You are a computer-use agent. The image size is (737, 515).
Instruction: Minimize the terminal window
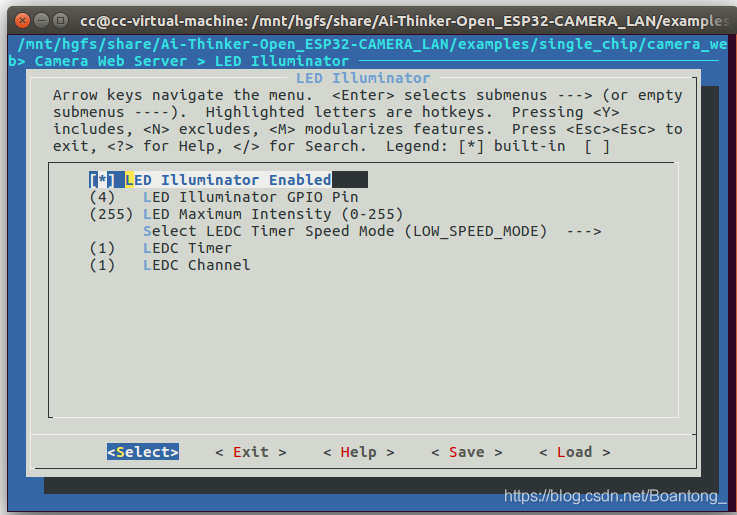click(41, 21)
